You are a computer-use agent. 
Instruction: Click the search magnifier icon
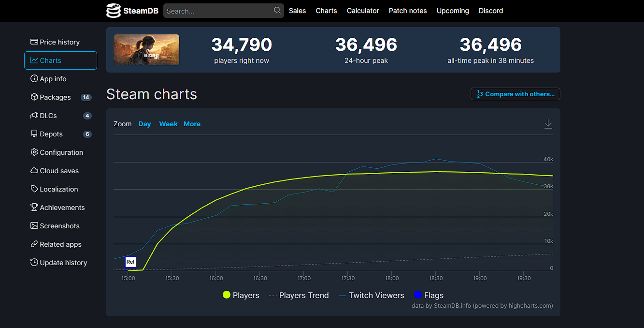coord(277,10)
